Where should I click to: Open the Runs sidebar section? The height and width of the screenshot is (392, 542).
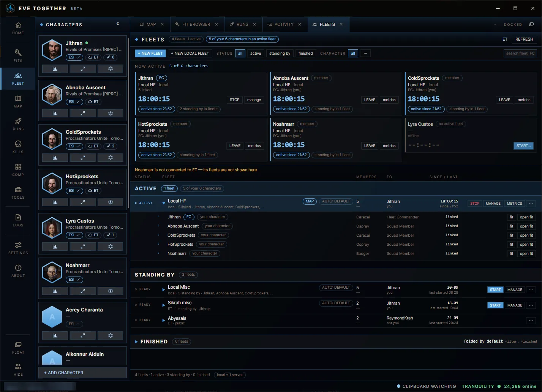coord(18,124)
